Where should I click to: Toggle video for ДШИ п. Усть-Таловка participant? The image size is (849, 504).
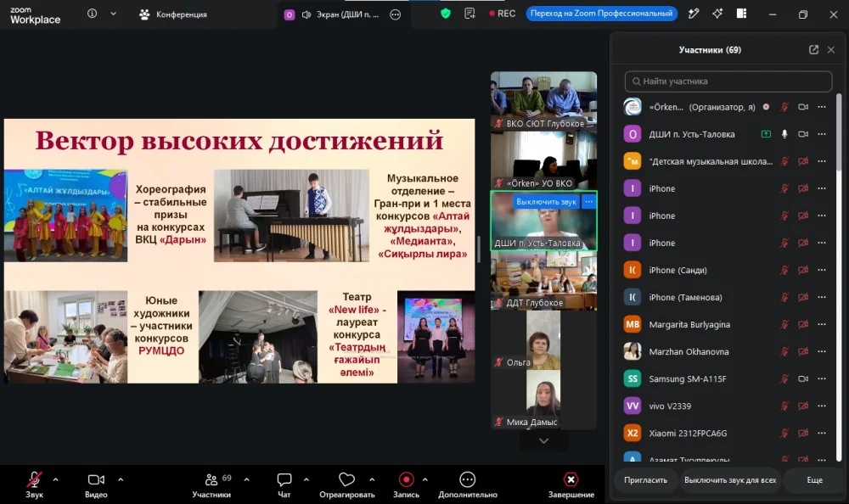pos(803,134)
